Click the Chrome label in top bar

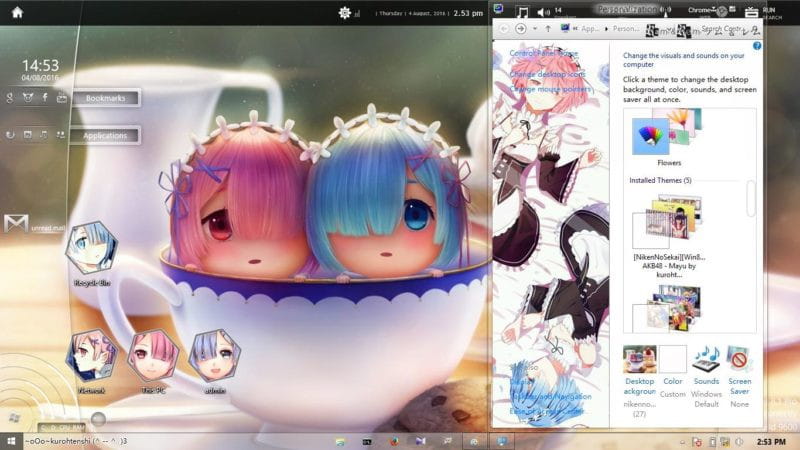(699, 10)
